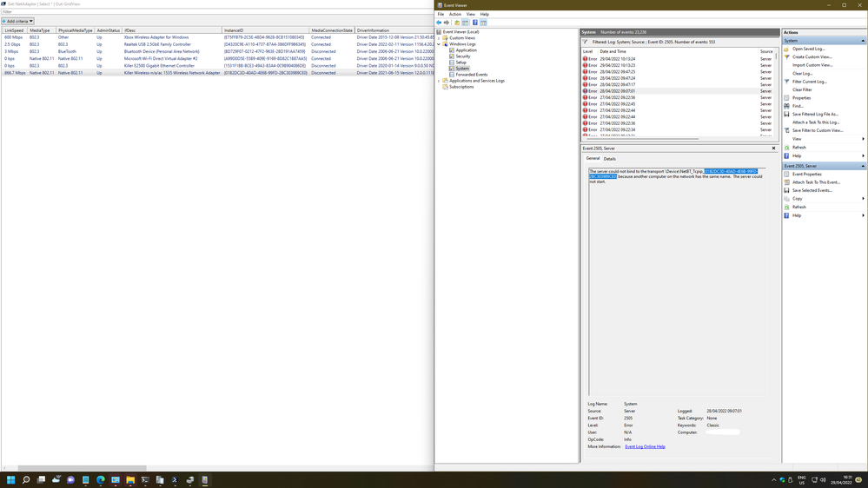Collapse Windows Logs tree node
Screen dimensions: 868x488
coord(439,44)
